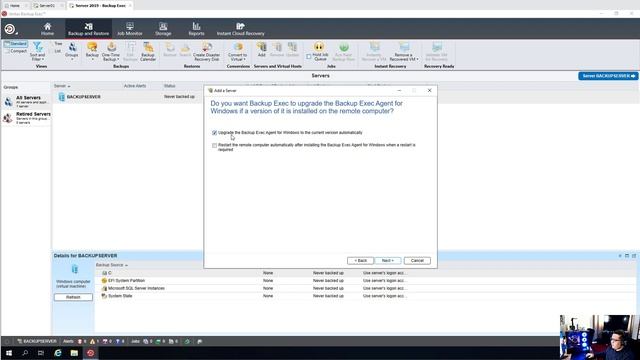Click the blue information alerts icon
Screen dimensions: 640x360
[118, 341]
